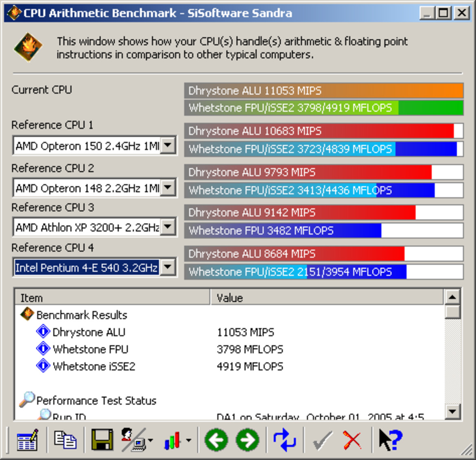Screen dimensions: 476x460
Task: Select the Benchmark Results row
Action: [229, 314]
